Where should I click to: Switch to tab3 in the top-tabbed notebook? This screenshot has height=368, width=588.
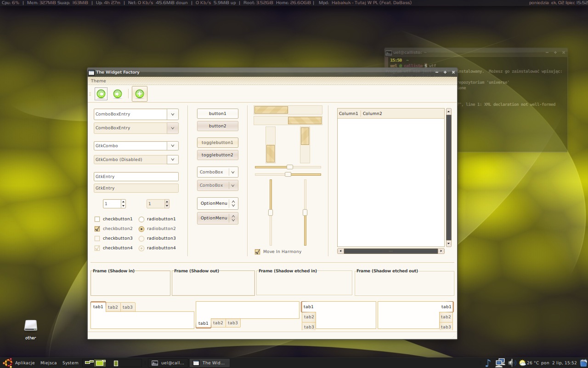[x=128, y=307]
